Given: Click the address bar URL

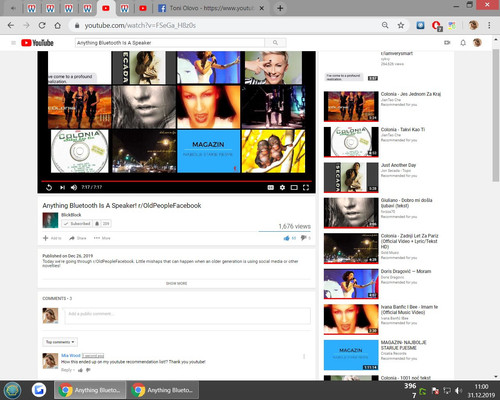Looking at the screenshot, I should point(140,25).
